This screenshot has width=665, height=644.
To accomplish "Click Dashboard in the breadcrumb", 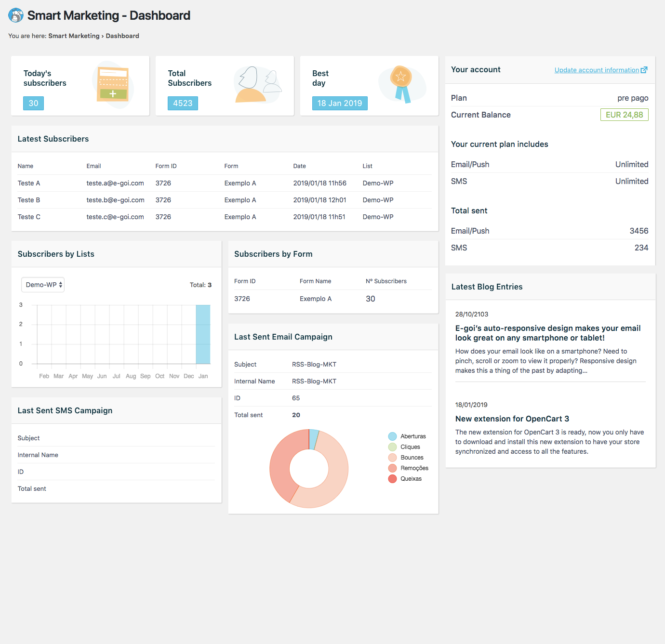I will pos(122,36).
